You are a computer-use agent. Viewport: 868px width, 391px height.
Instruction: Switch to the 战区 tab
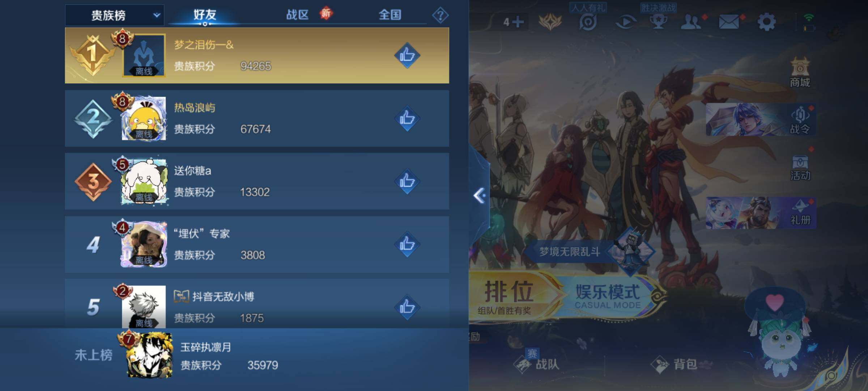tap(297, 15)
